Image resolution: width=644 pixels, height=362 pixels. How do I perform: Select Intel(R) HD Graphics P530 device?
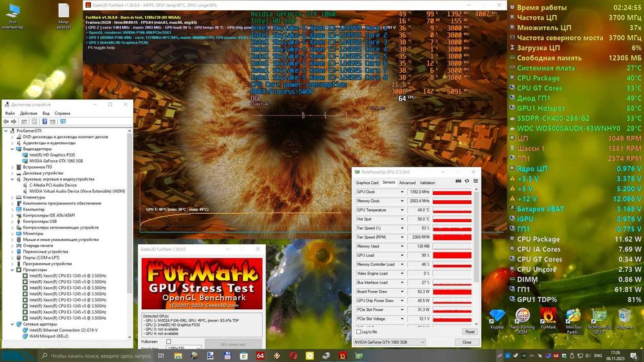52,155
